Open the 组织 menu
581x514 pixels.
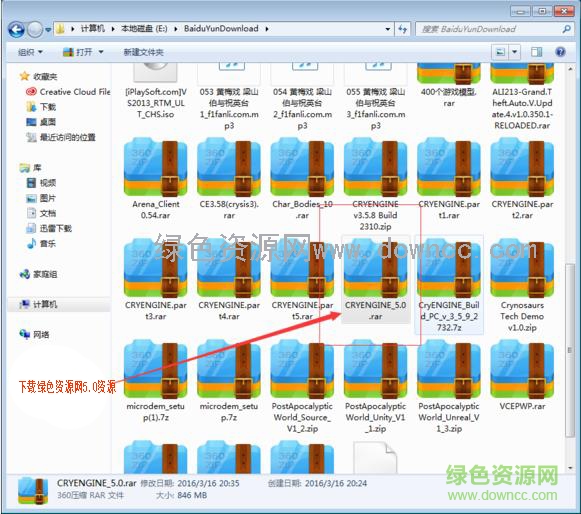pyautogui.click(x=30, y=52)
